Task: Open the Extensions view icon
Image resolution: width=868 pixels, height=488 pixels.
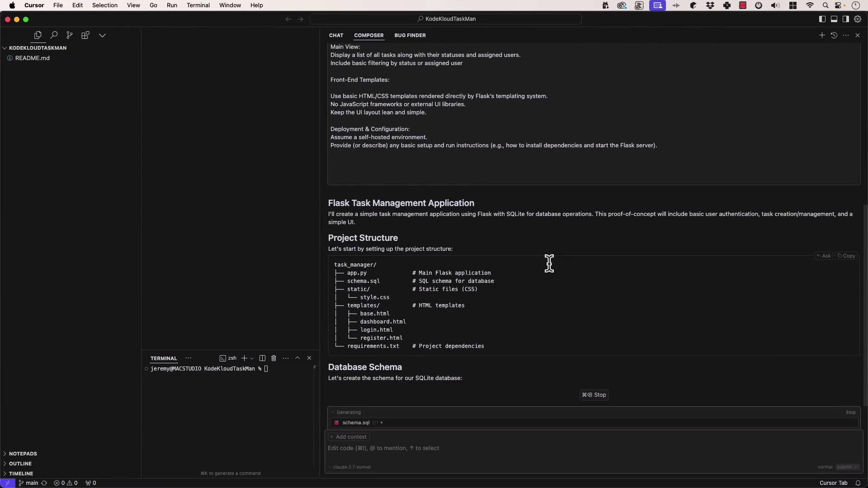Action: point(85,35)
